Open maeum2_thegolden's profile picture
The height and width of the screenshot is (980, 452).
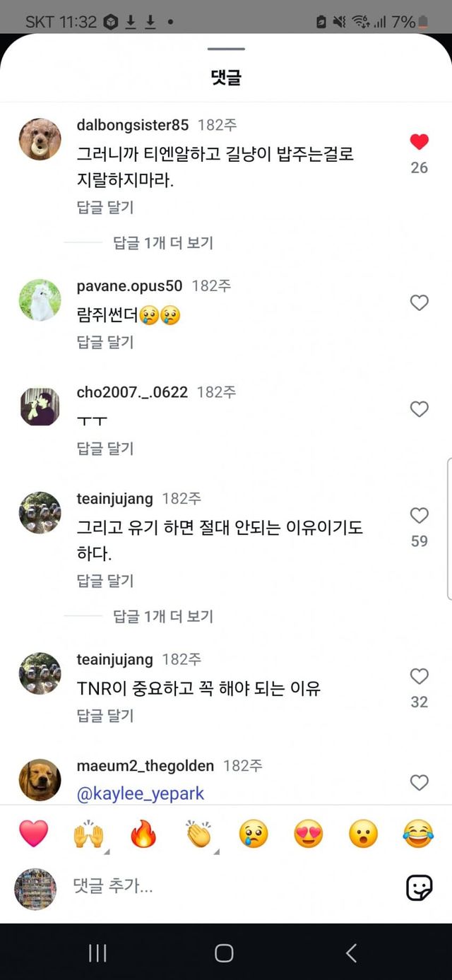[40, 780]
